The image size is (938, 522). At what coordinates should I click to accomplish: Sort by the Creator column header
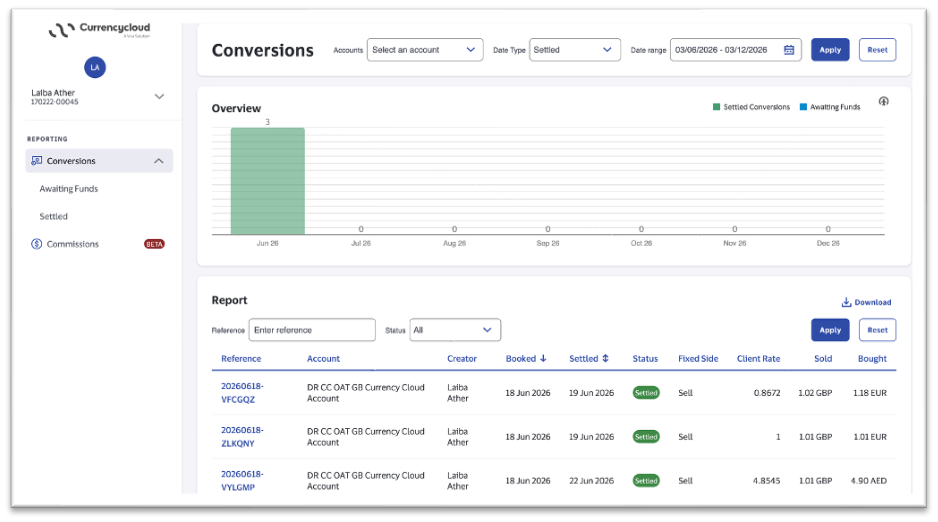[x=462, y=359]
